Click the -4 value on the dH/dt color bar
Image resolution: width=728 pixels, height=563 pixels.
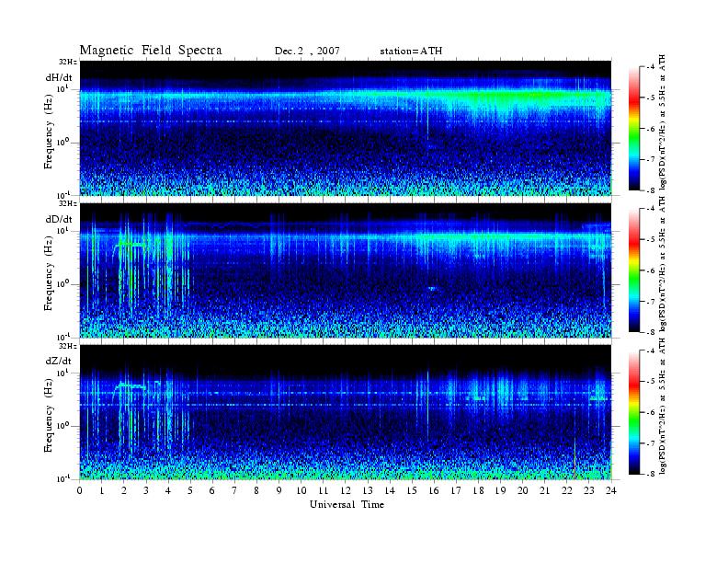pyautogui.click(x=651, y=67)
